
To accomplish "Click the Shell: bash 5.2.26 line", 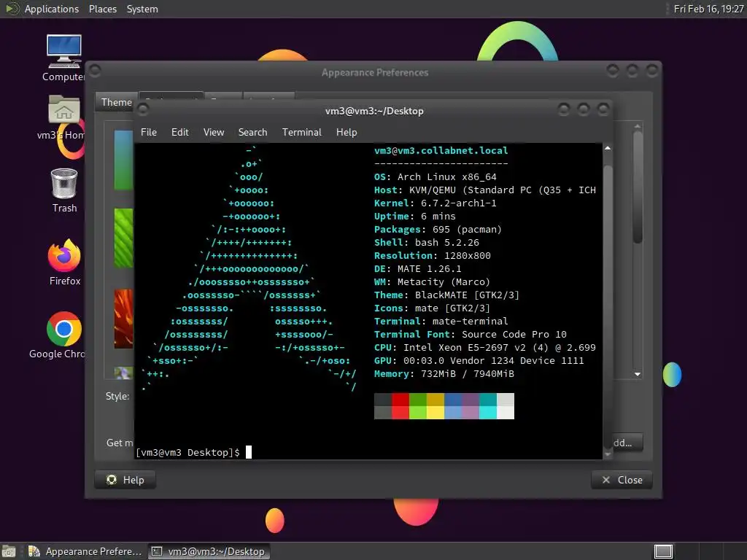I will click(x=426, y=242).
